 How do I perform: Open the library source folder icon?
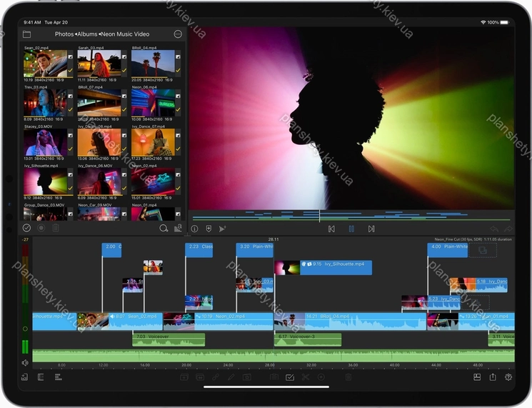tap(26, 34)
